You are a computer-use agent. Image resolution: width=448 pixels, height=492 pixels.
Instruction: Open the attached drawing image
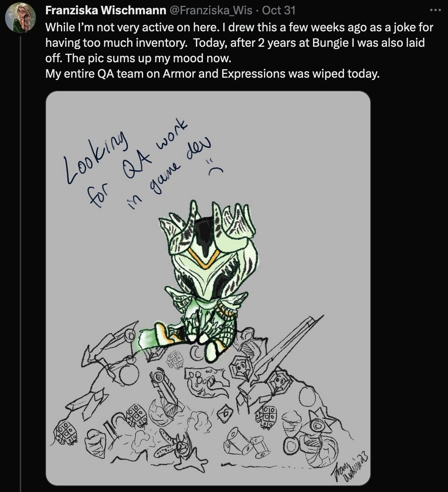(208, 288)
